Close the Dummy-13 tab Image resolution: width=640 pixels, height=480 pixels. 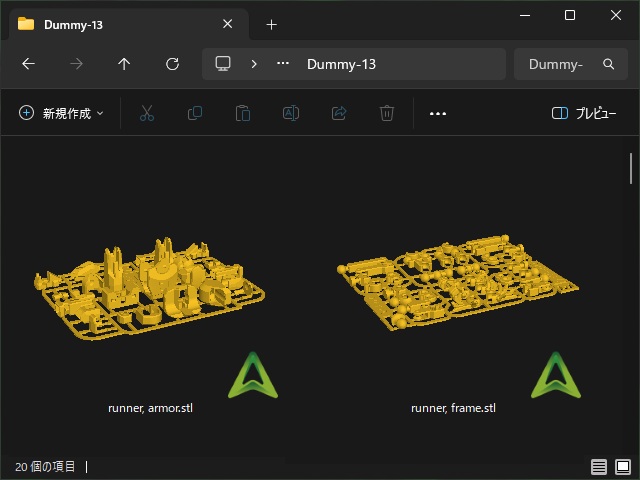pos(228,24)
